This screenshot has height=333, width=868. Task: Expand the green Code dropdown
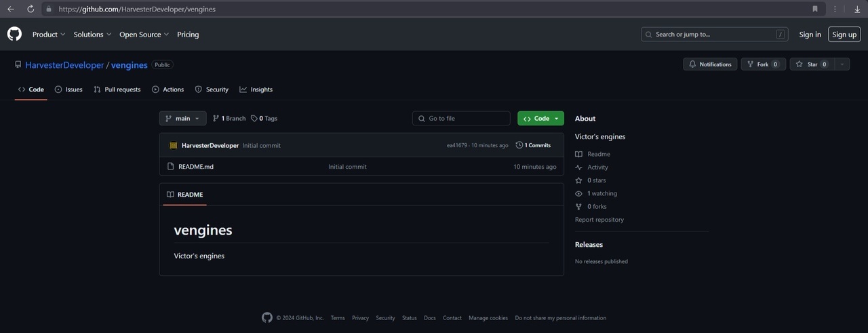tap(540, 118)
